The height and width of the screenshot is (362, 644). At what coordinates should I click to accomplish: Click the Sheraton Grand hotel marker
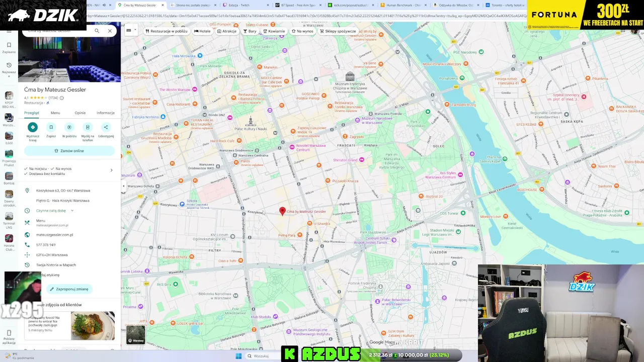pos(361,160)
